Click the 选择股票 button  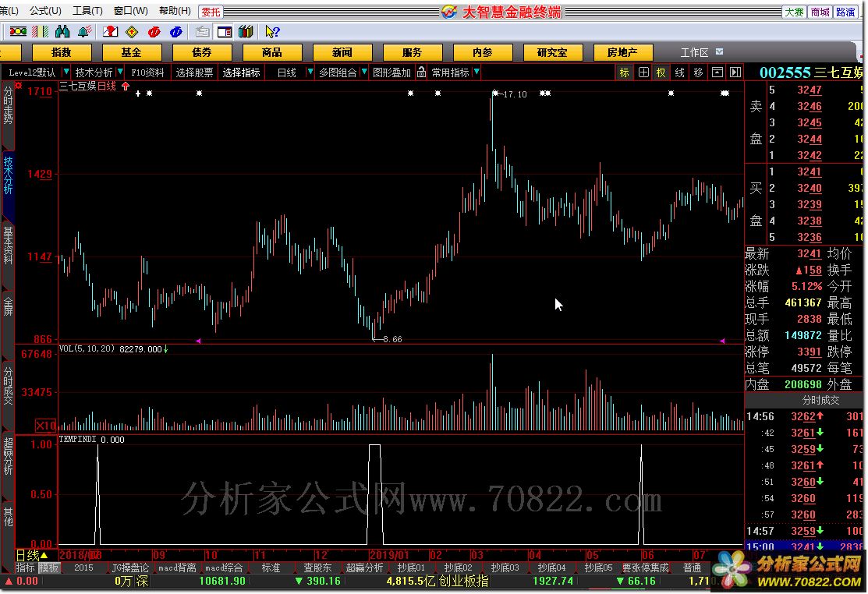coord(194,72)
